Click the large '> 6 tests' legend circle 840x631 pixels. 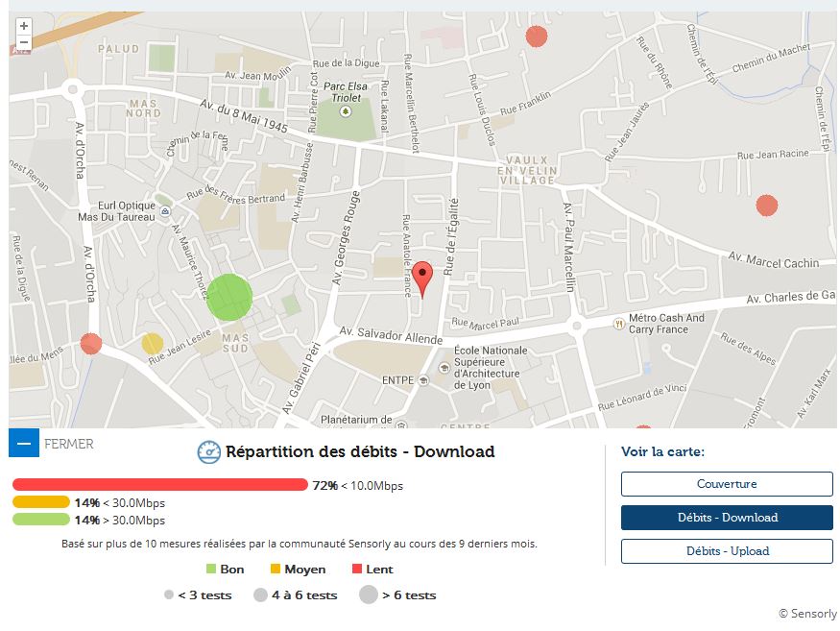[369, 595]
